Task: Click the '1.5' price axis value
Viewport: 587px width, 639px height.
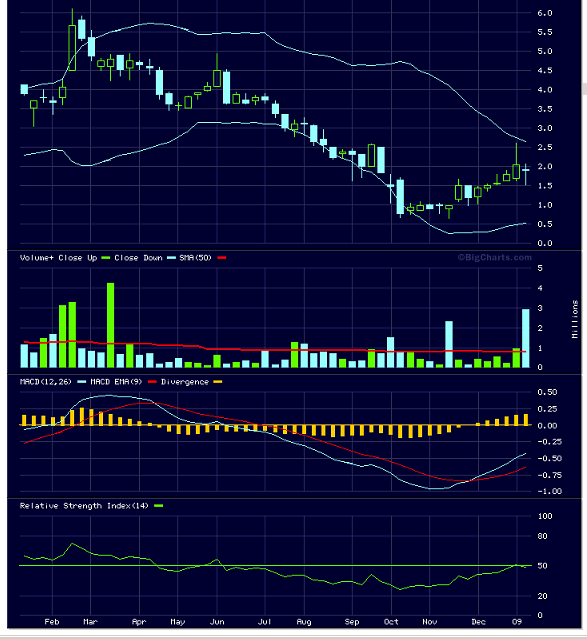Action: point(545,186)
